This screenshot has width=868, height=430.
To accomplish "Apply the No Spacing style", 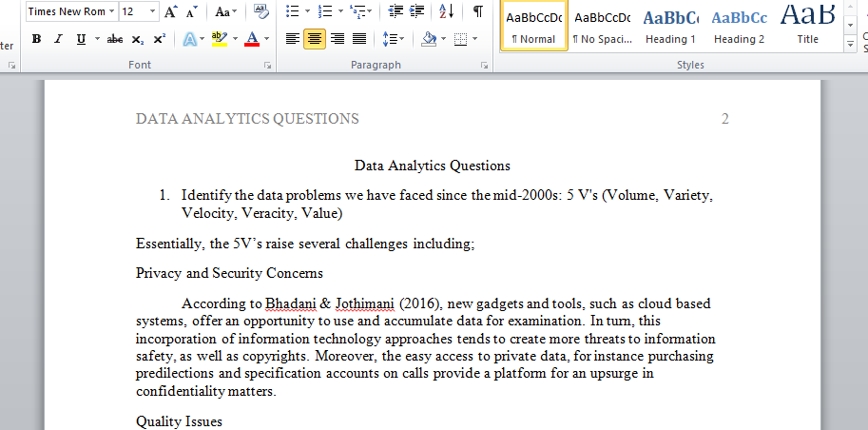I will [603, 27].
